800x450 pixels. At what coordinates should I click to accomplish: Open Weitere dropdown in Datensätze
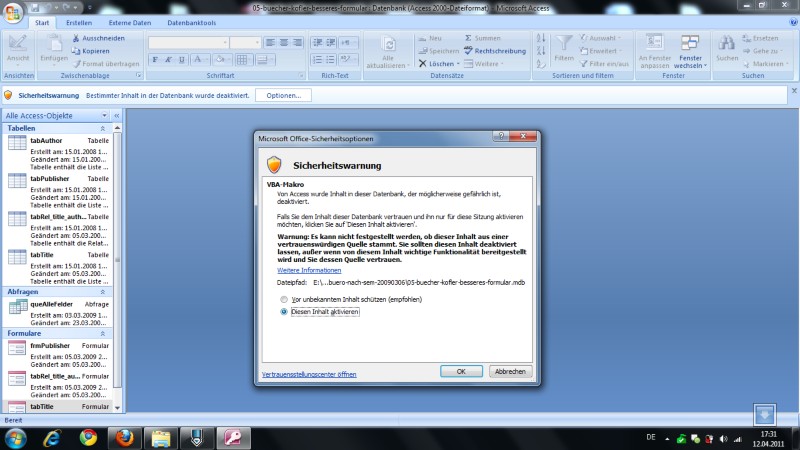click(484, 64)
